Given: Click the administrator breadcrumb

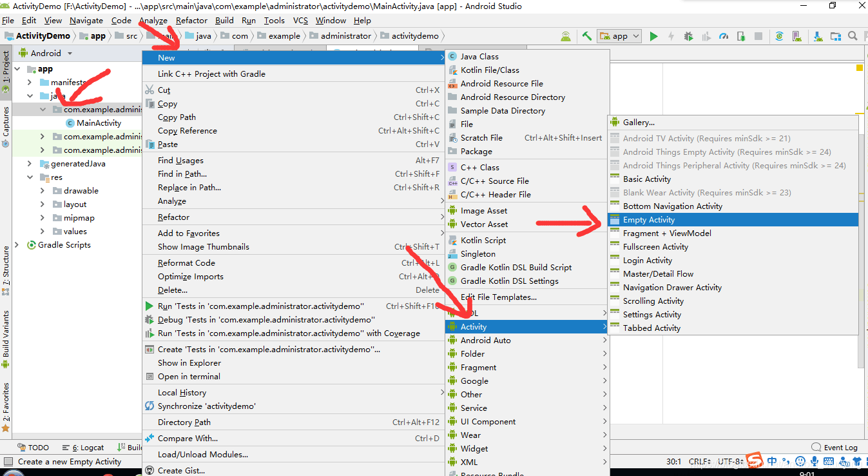Looking at the screenshot, I should click(x=340, y=36).
